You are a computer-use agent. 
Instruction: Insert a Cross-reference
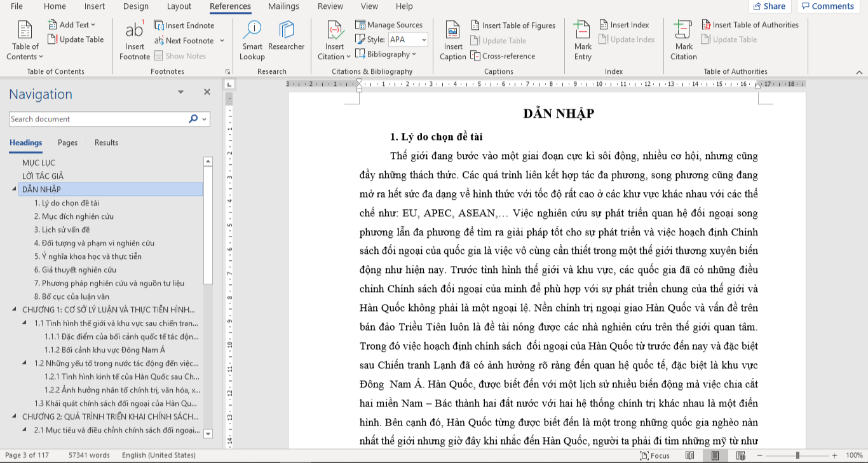click(x=503, y=56)
